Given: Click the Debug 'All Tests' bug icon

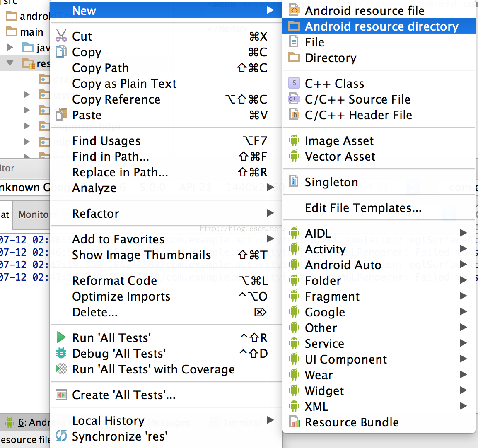Looking at the screenshot, I should tap(61, 353).
